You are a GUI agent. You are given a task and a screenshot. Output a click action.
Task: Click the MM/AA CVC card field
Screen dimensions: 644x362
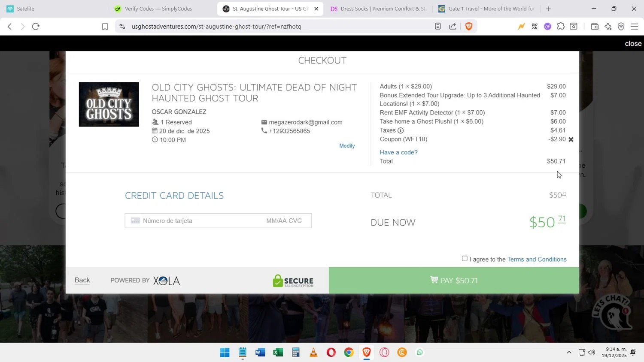pos(284,220)
